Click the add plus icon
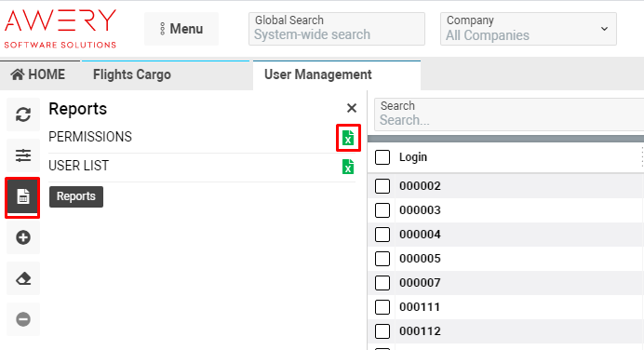 pos(23,237)
